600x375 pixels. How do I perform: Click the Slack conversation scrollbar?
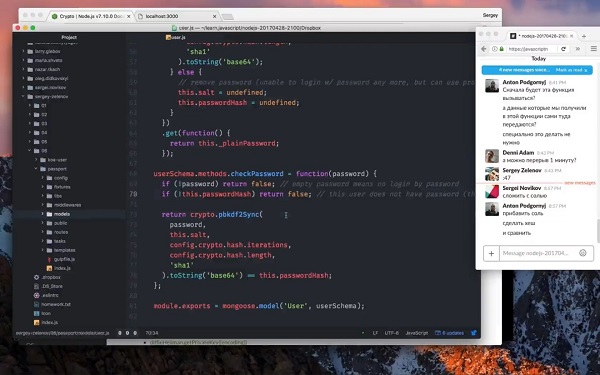coord(598,231)
